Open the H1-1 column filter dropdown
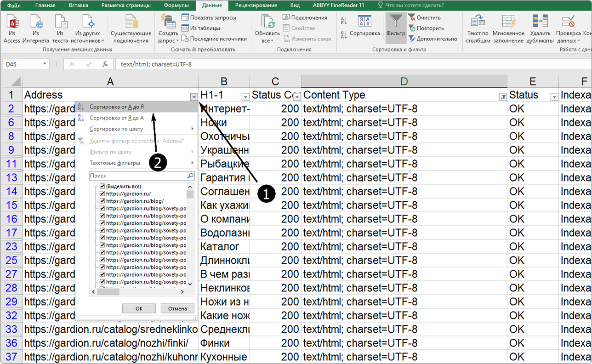The height and width of the screenshot is (364, 592). (245, 97)
